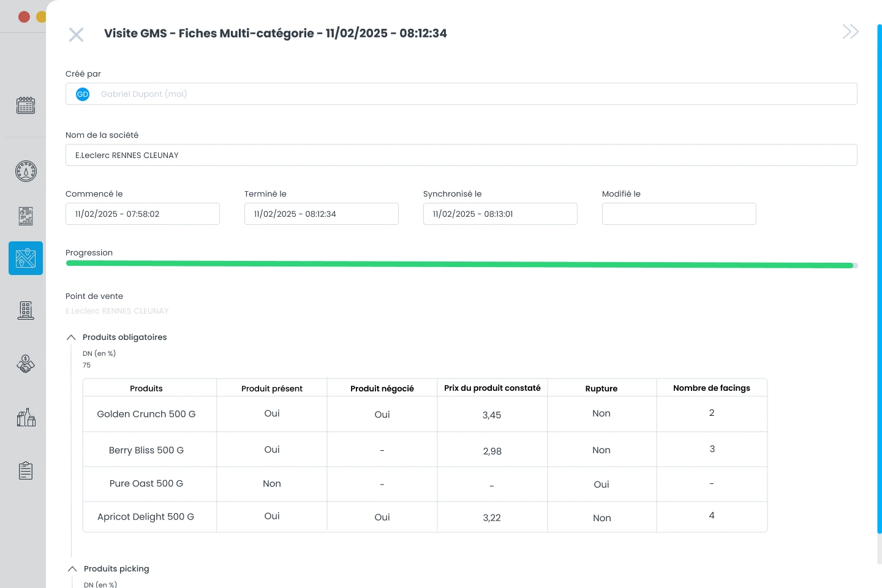This screenshot has width=882, height=588.
Task: Click the Rupture column header
Action: click(x=601, y=388)
